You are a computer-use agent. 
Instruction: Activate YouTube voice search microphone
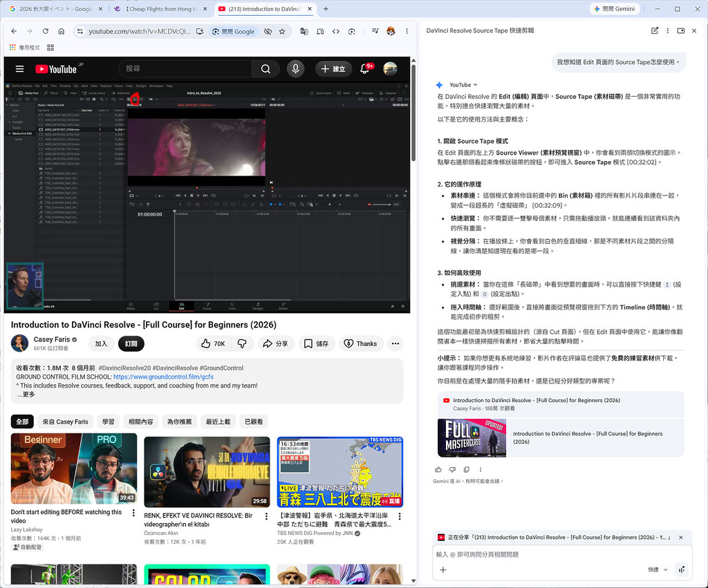coord(295,69)
